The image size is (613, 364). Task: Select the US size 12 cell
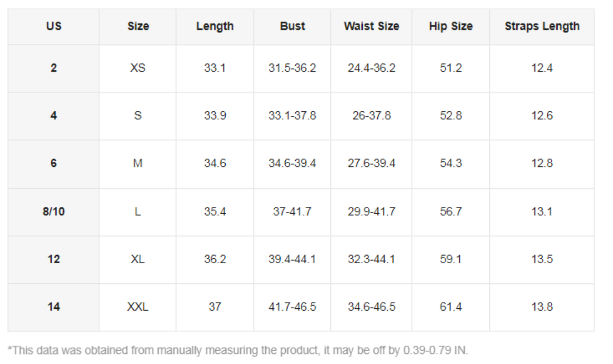pos(53,259)
